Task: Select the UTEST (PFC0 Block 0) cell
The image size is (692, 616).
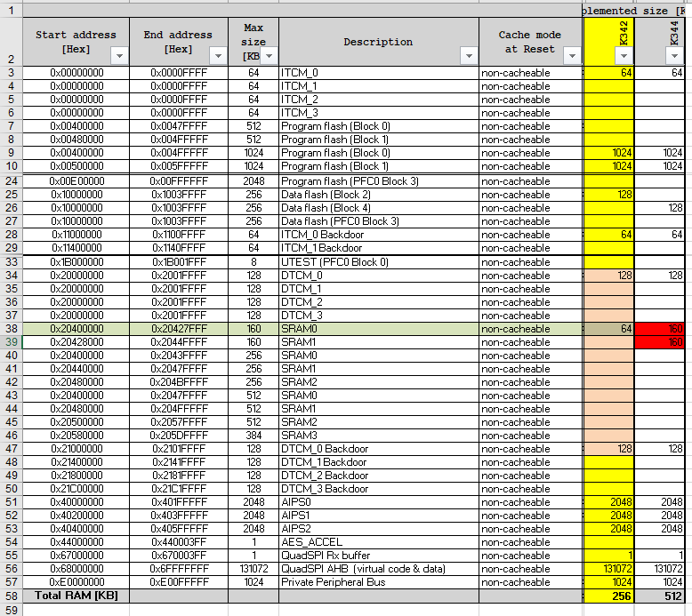Action: tap(379, 262)
